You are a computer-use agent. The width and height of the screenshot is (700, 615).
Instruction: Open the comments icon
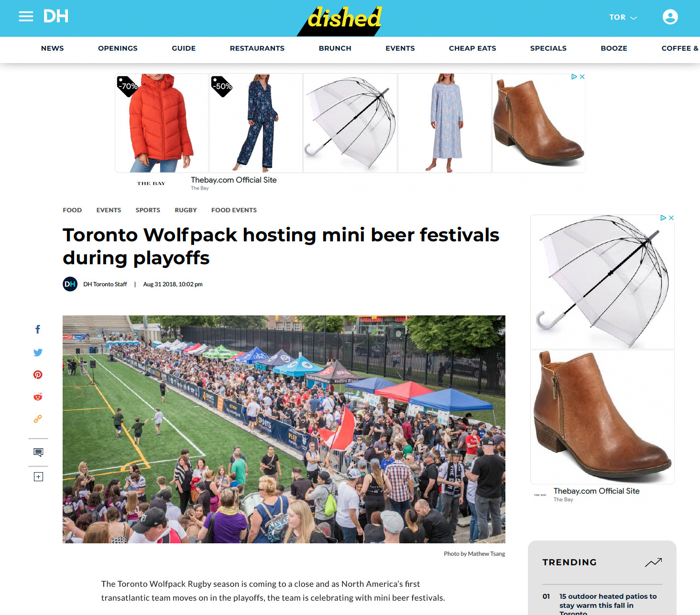(38, 452)
